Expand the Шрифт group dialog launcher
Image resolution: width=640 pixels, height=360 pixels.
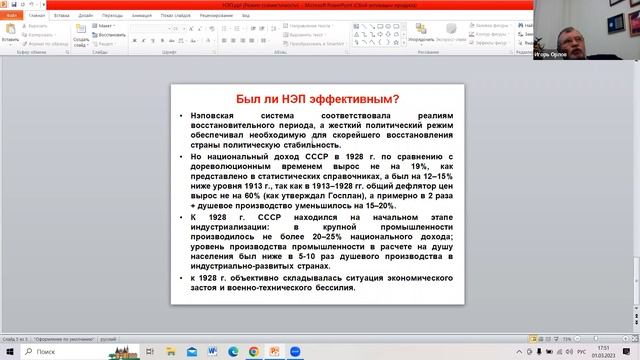coord(214,52)
